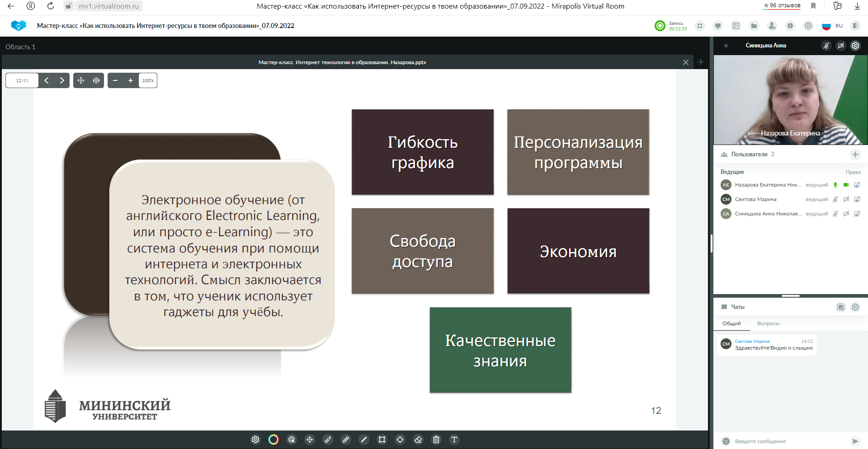Expand users panel with plus button
Viewport: 868px width, 449px height.
pyautogui.click(x=855, y=154)
